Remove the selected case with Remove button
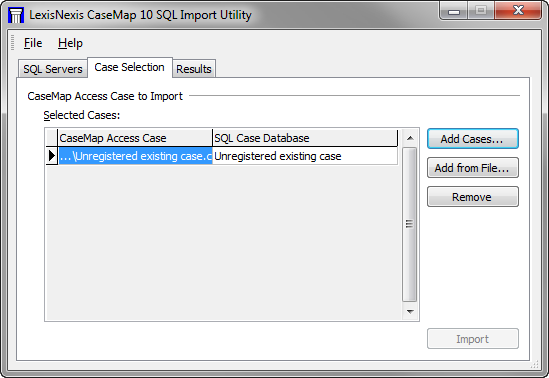The height and width of the screenshot is (378, 549). coord(472,197)
